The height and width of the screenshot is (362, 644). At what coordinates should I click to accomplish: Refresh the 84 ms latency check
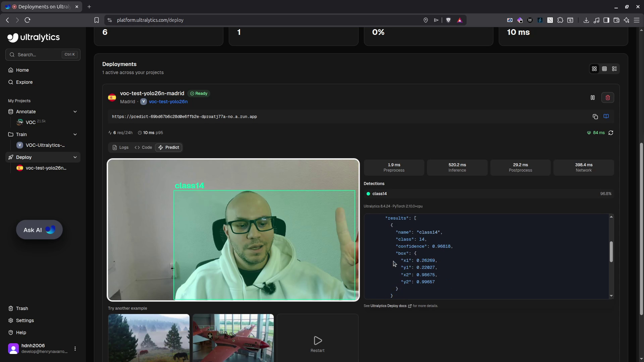(x=611, y=133)
